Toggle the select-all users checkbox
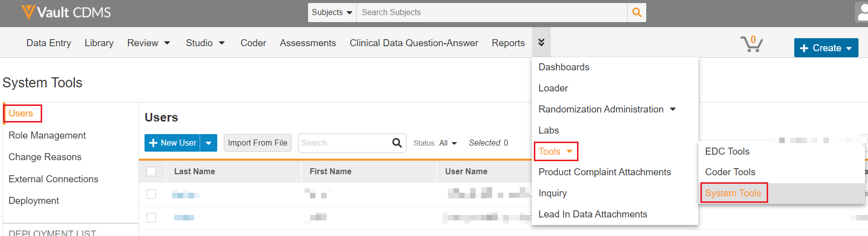This screenshot has width=868, height=236. (x=151, y=172)
